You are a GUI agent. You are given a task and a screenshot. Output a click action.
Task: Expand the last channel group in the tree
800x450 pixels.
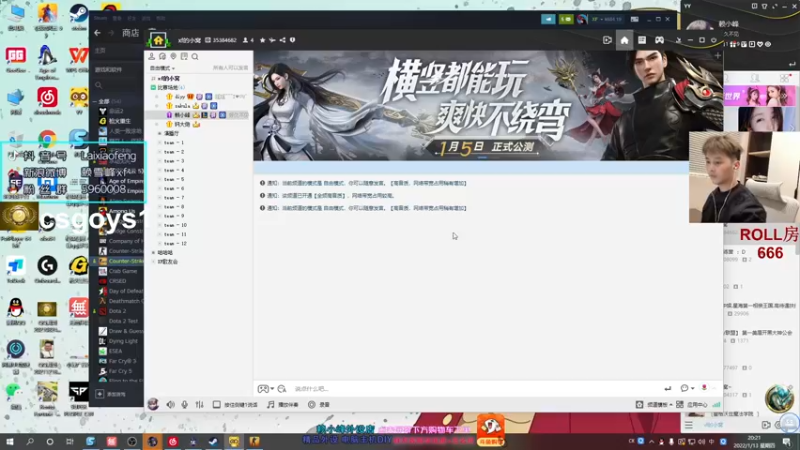point(154,262)
